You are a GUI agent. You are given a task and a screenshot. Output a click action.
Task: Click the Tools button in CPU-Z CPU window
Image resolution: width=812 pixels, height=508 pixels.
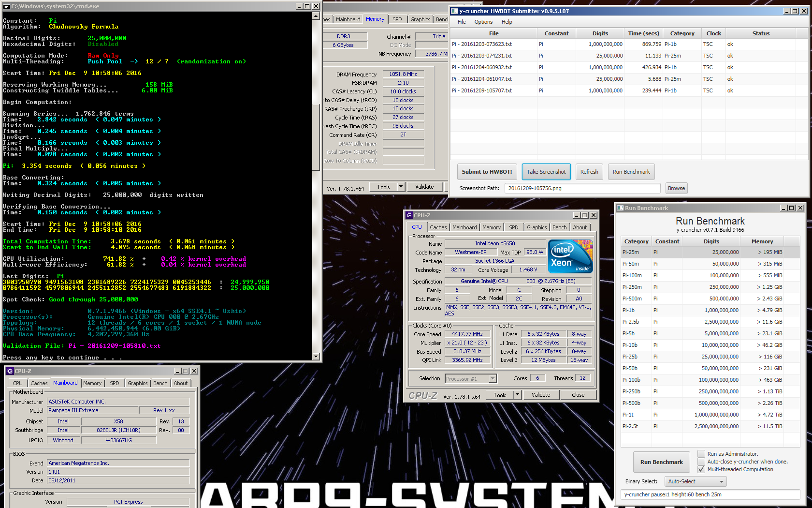(x=500, y=395)
